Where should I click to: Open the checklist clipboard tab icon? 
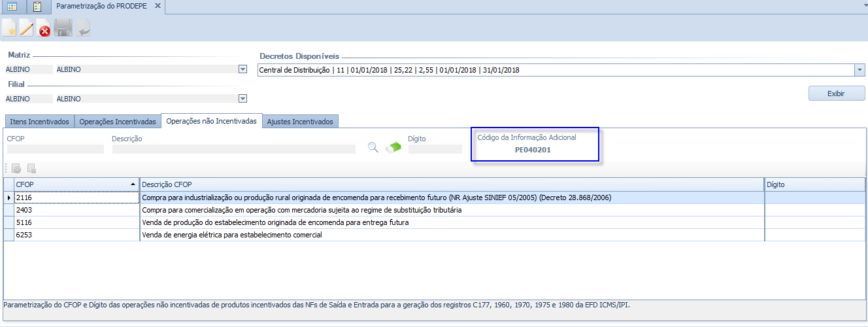(x=37, y=7)
